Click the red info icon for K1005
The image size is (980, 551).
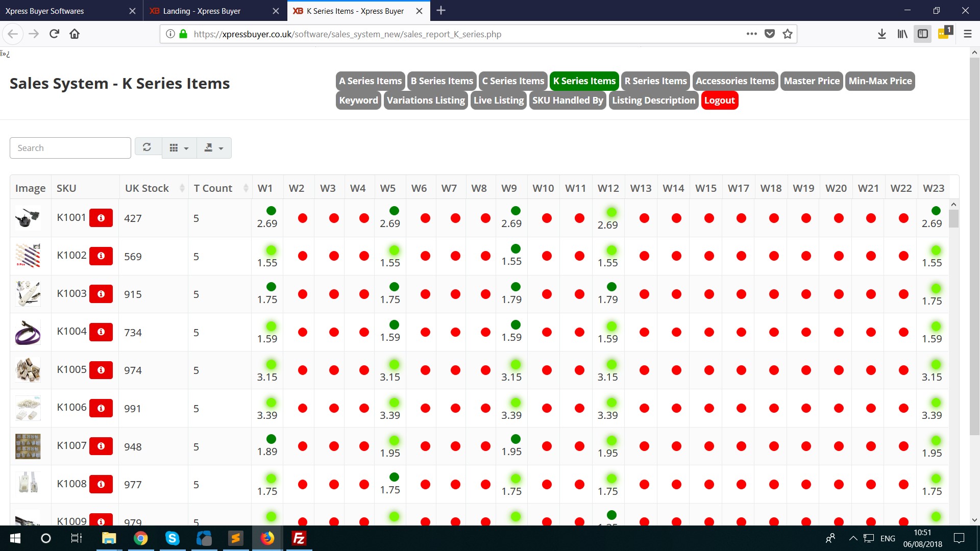pos(101,370)
